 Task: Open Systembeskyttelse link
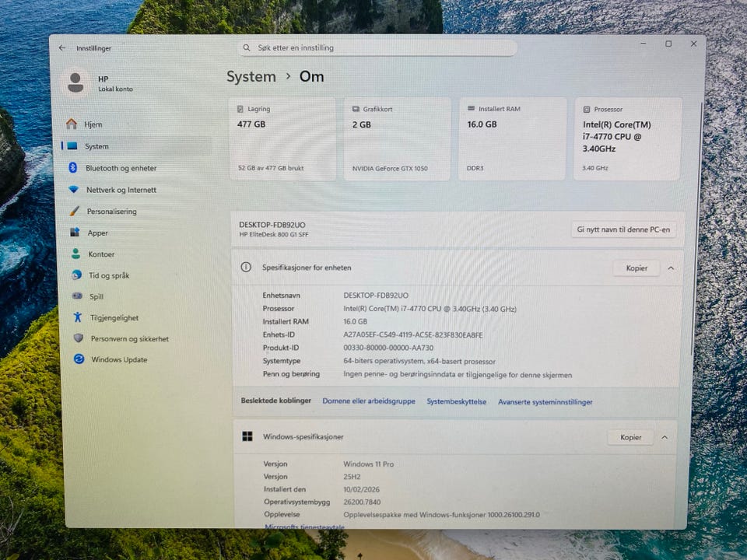pos(457,401)
